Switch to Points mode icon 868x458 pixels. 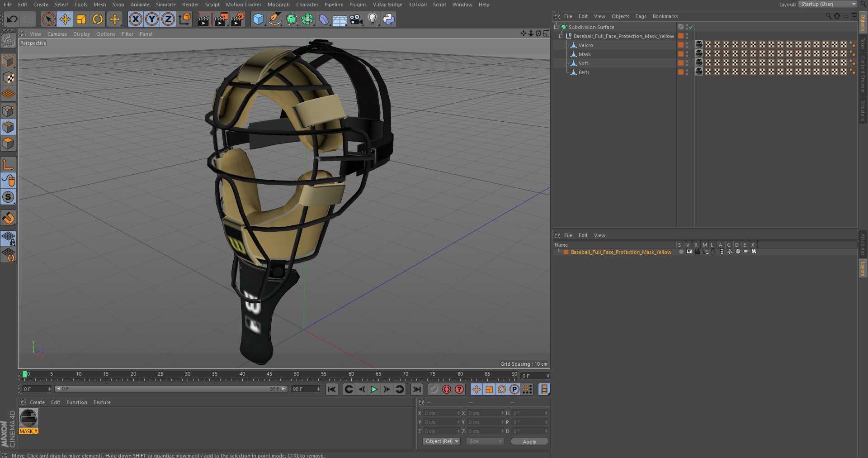pos(8,111)
